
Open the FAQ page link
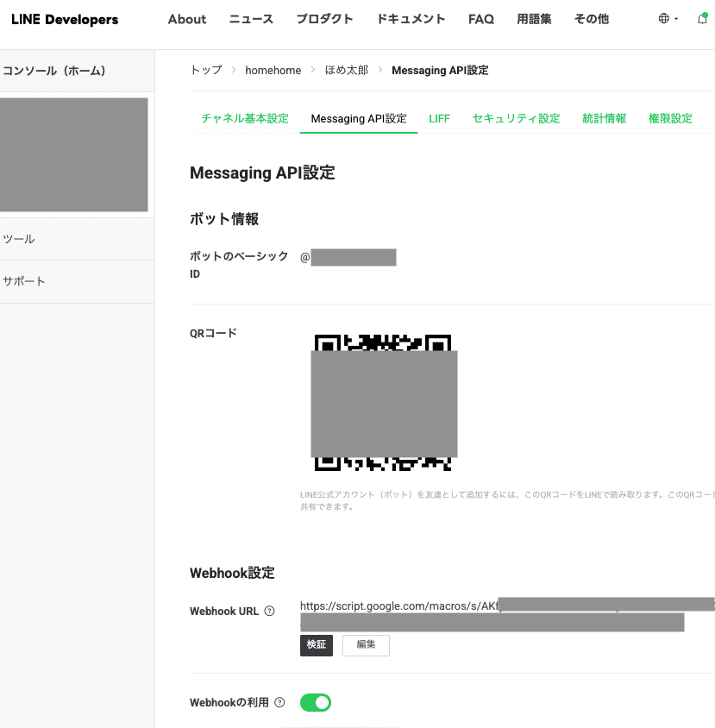[481, 19]
